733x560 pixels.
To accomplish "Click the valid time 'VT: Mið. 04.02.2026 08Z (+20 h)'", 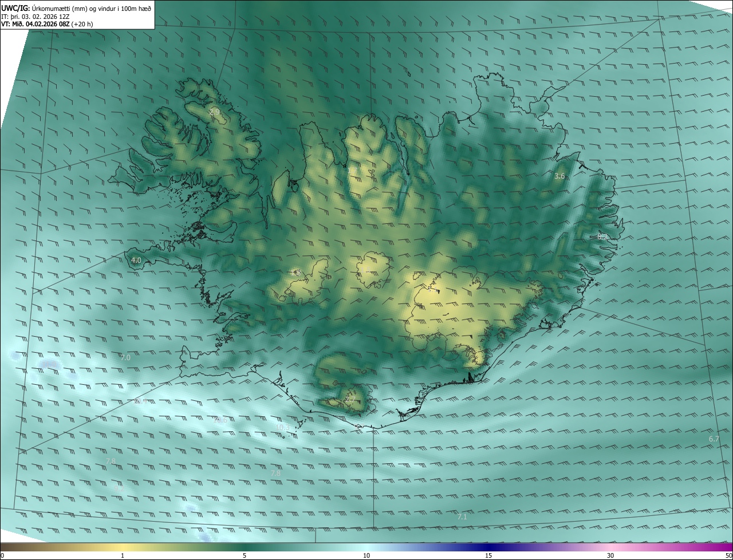I will pos(48,24).
